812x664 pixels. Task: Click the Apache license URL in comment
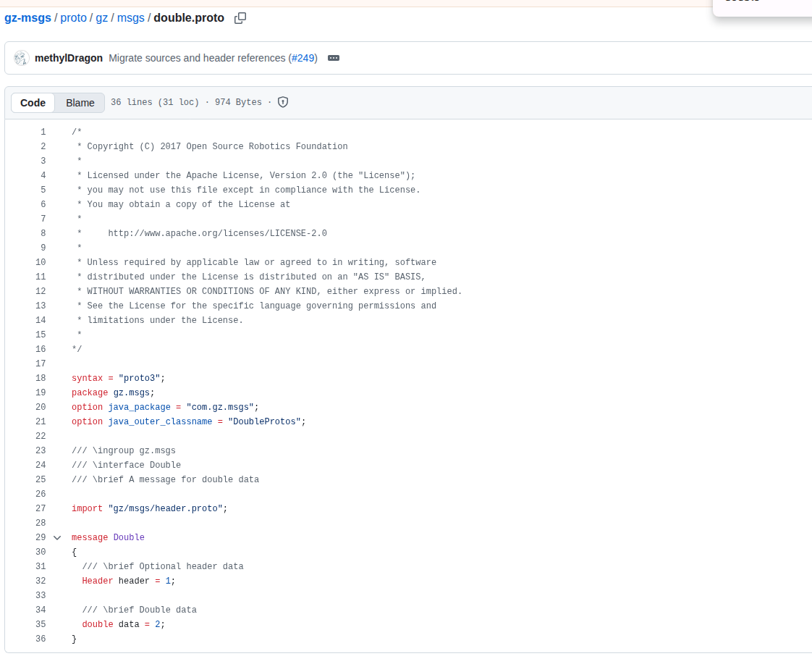(x=217, y=233)
